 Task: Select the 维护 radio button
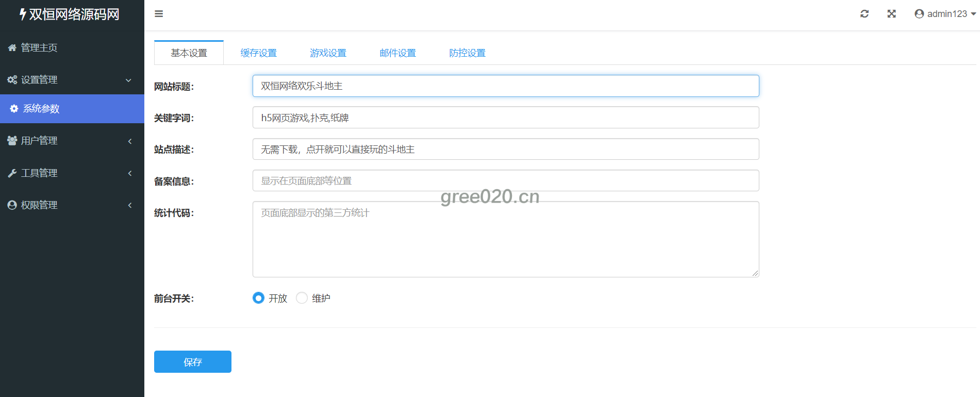302,298
